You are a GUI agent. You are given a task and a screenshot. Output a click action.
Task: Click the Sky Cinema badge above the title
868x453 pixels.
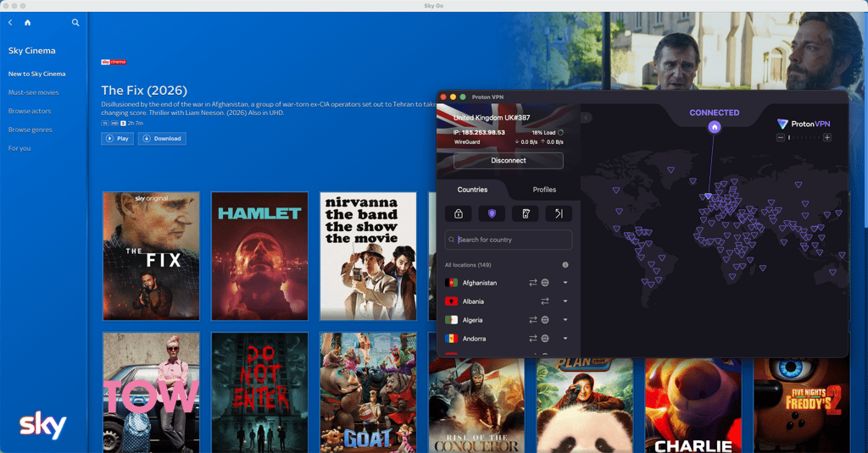coord(114,62)
